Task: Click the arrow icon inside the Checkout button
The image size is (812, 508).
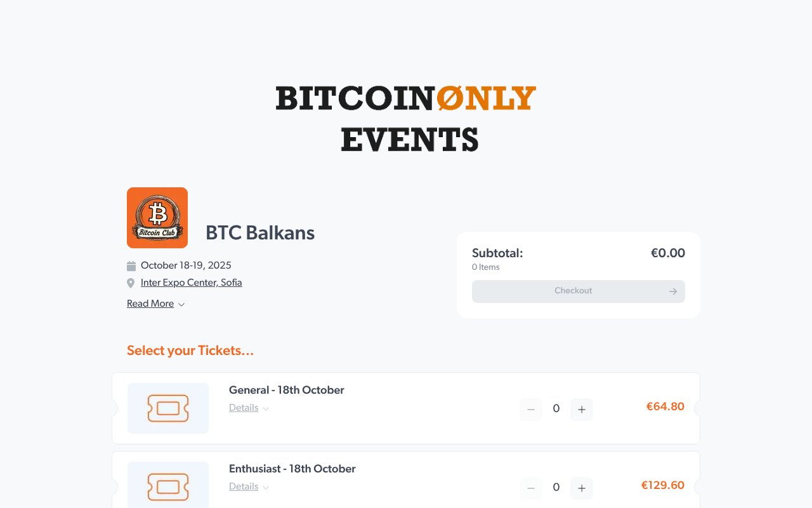Action: [x=672, y=291]
